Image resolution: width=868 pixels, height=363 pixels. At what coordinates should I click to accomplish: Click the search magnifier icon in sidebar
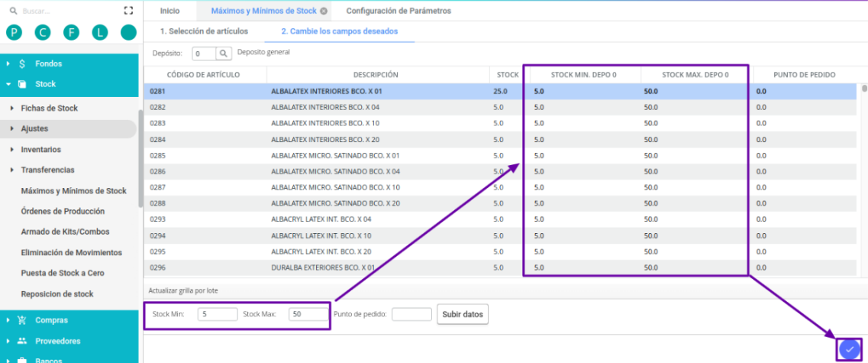click(x=13, y=11)
